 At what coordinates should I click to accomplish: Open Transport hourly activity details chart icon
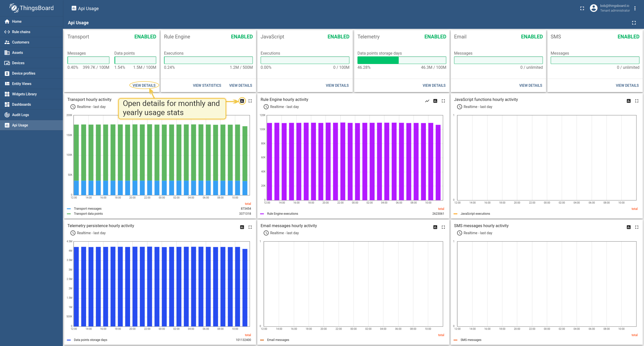[x=242, y=101]
